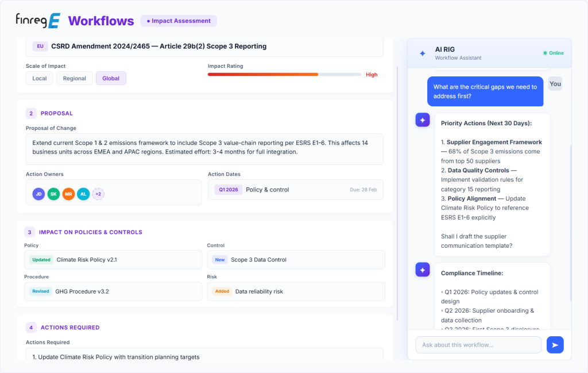
Task: Click the AI RIG sparkle icon in chat header
Action: (x=423, y=53)
